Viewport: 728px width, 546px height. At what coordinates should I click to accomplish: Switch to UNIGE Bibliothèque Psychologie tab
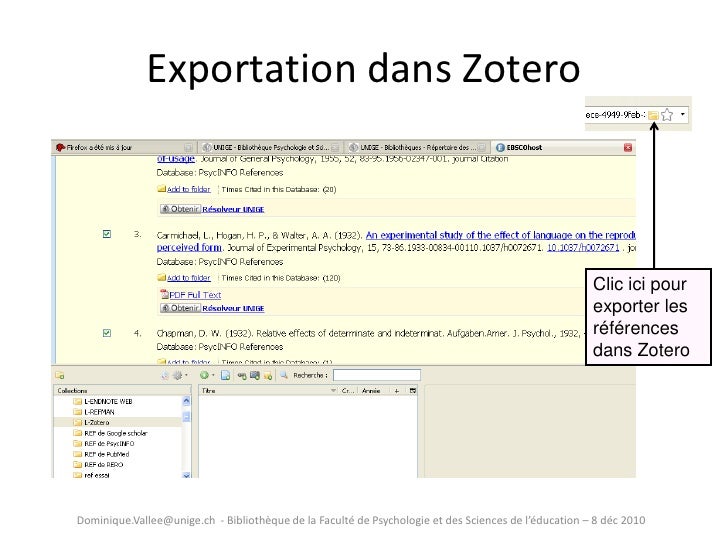271,147
